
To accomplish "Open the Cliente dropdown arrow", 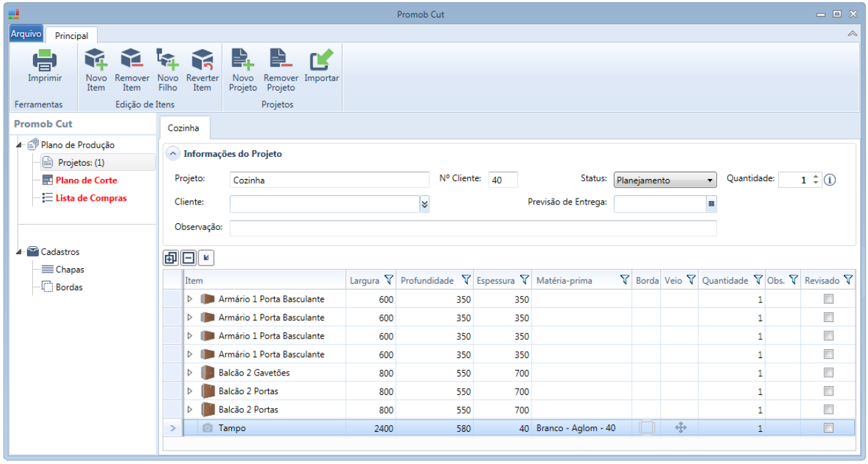I will [x=424, y=203].
